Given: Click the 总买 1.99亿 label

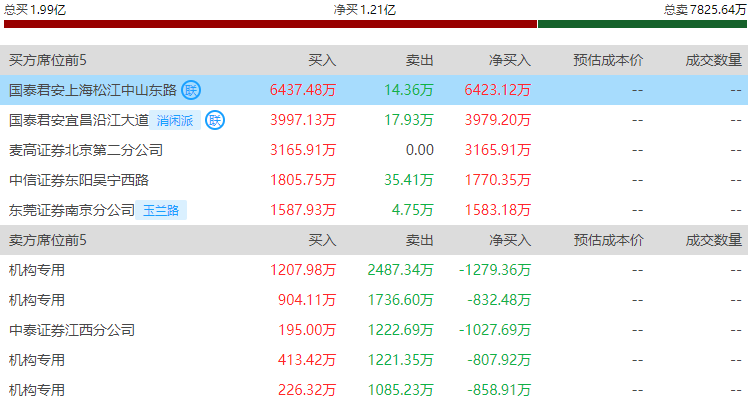Looking at the screenshot, I should pyautogui.click(x=35, y=9).
